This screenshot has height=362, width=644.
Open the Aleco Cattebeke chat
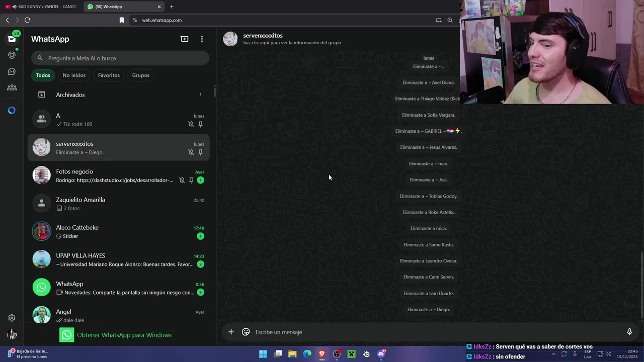pyautogui.click(x=119, y=231)
